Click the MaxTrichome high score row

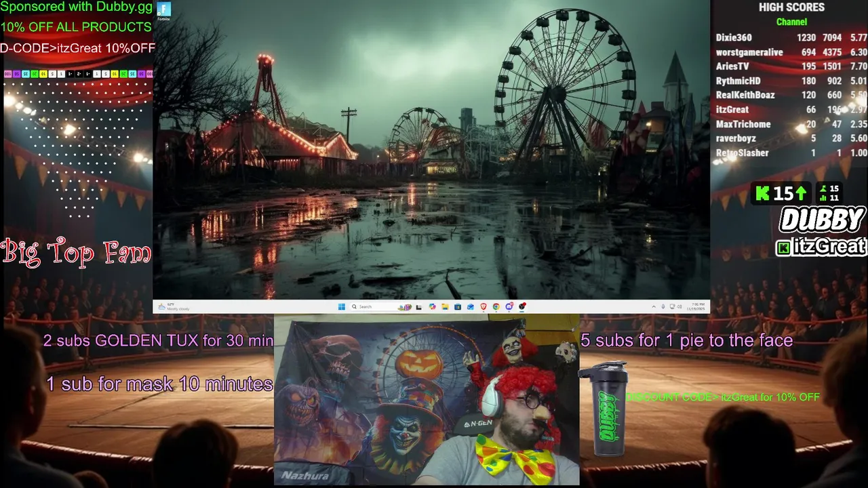pos(791,124)
